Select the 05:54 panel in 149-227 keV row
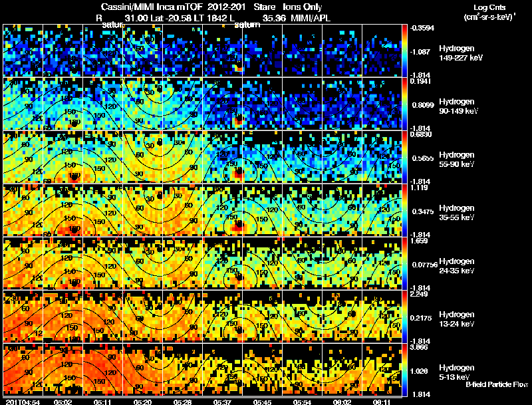 303,50
